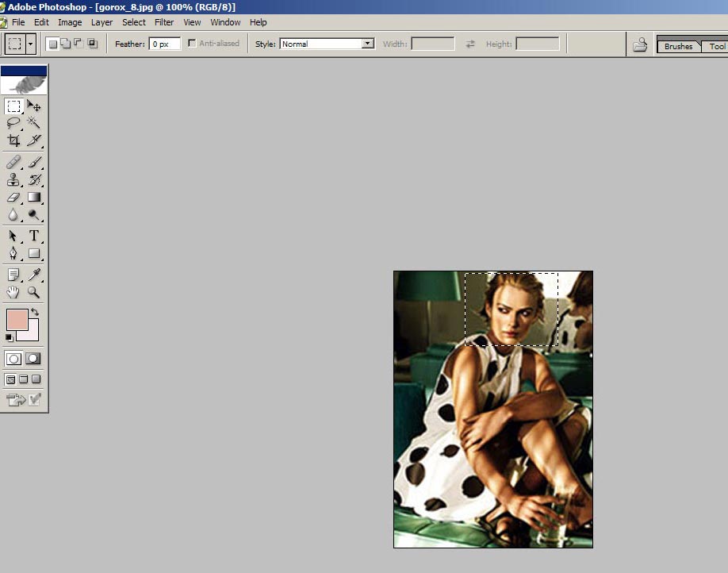Select the Zoom tool
Viewport: 728px width, 573px height.
[x=34, y=292]
